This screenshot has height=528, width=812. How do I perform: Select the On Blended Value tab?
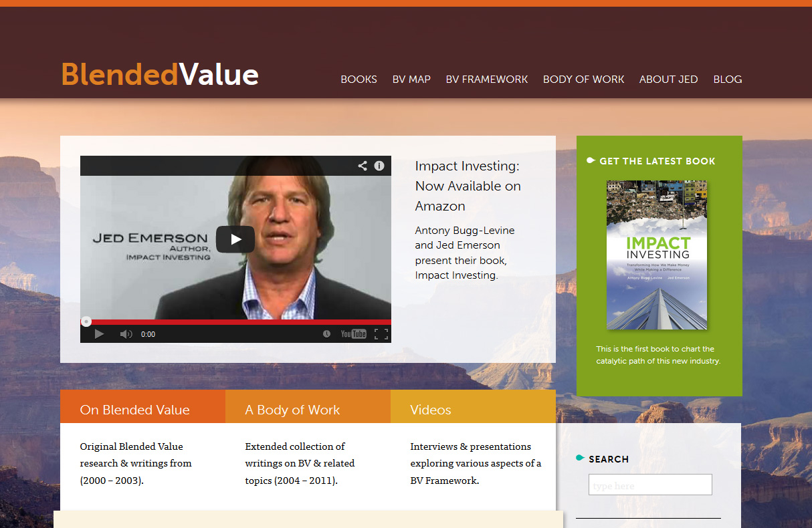pyautogui.click(x=142, y=406)
